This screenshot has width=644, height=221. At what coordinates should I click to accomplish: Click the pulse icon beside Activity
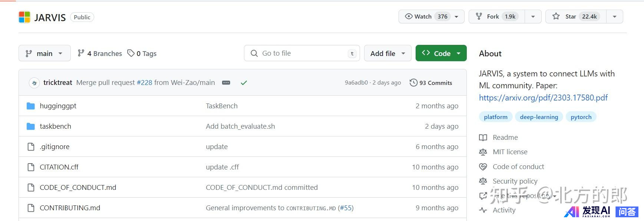tap(483, 210)
